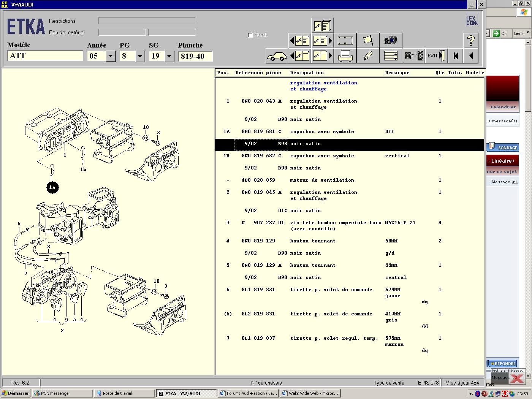Switch to MSN Messenger taskbar item
The height and width of the screenshot is (399, 532).
(x=62, y=393)
